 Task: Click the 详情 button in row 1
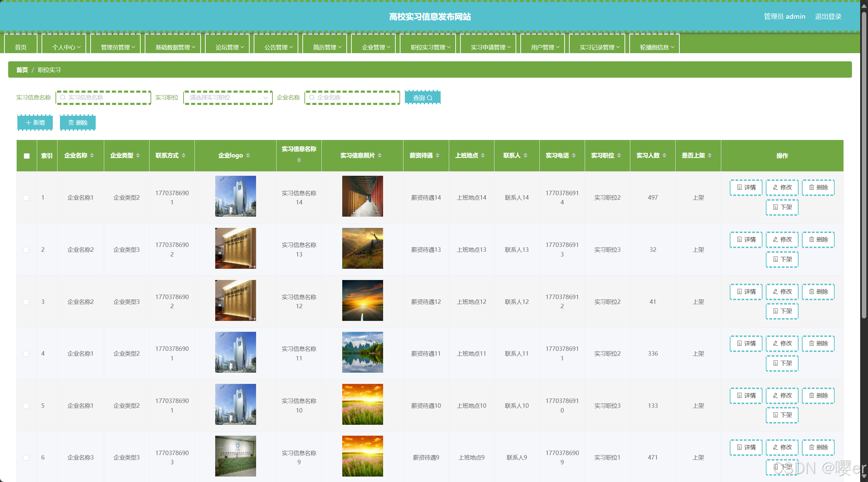pyautogui.click(x=746, y=187)
